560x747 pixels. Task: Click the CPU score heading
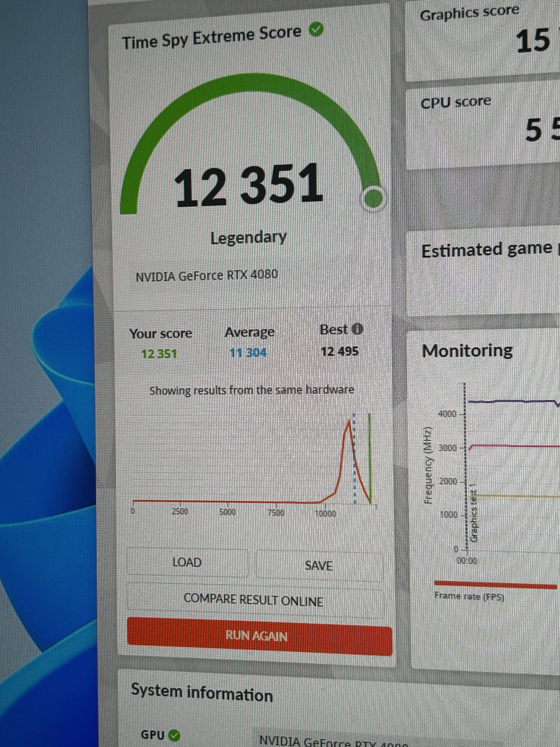pyautogui.click(x=456, y=102)
